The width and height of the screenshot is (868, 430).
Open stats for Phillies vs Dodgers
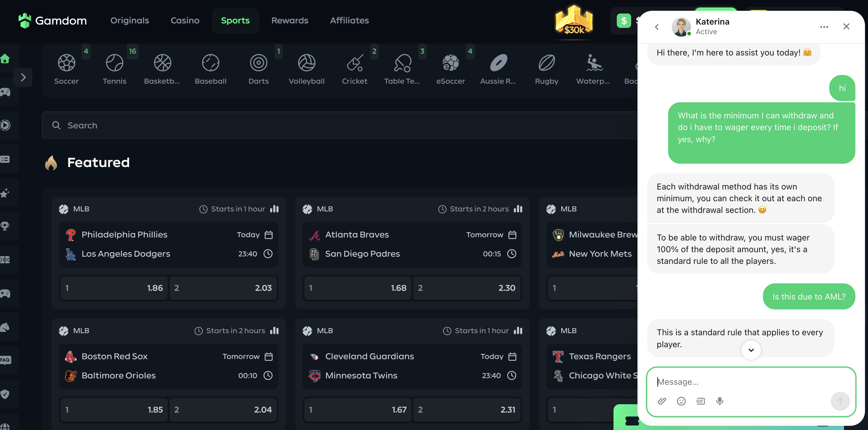[x=274, y=209]
